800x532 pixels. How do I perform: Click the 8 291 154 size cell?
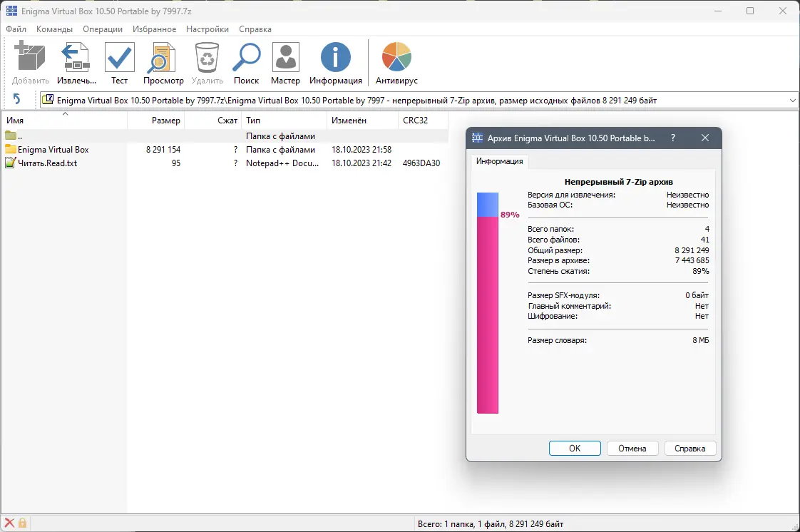coord(163,150)
